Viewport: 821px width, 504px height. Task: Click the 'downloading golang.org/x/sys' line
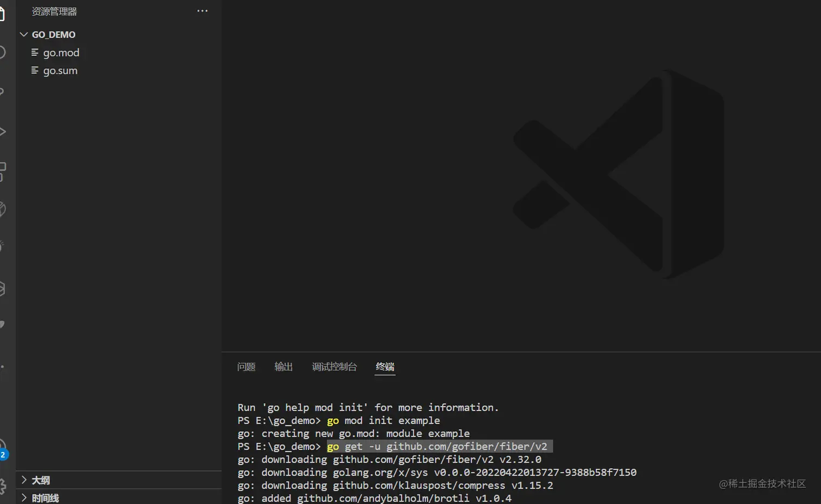(437, 473)
